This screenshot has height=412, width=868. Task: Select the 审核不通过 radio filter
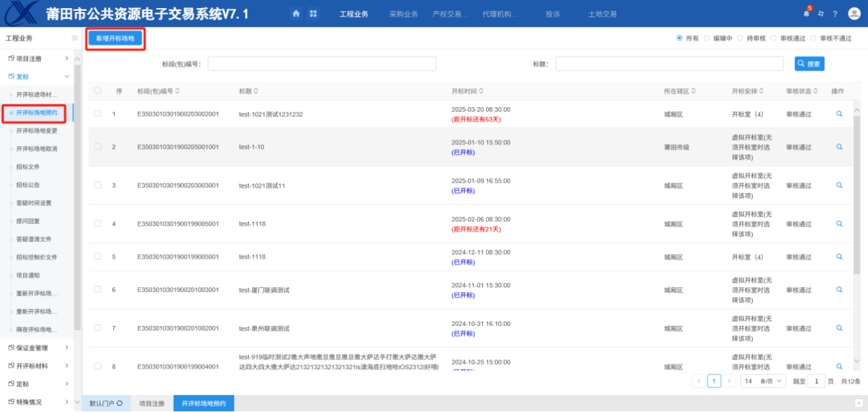pos(813,38)
